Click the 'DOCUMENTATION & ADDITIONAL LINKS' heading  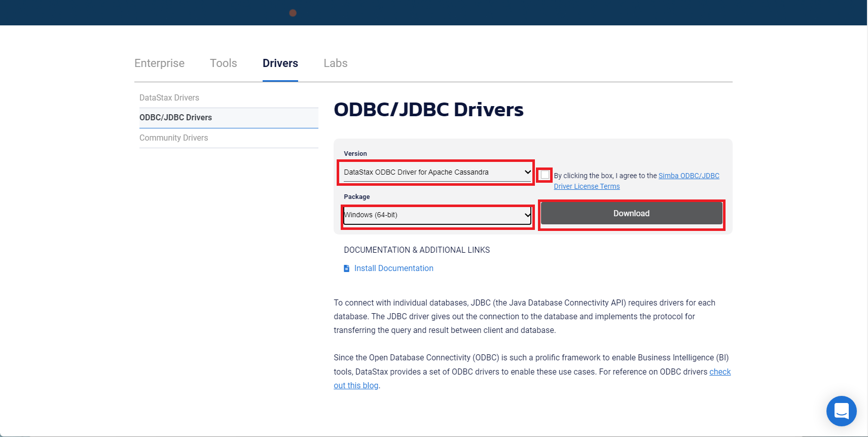coord(417,250)
